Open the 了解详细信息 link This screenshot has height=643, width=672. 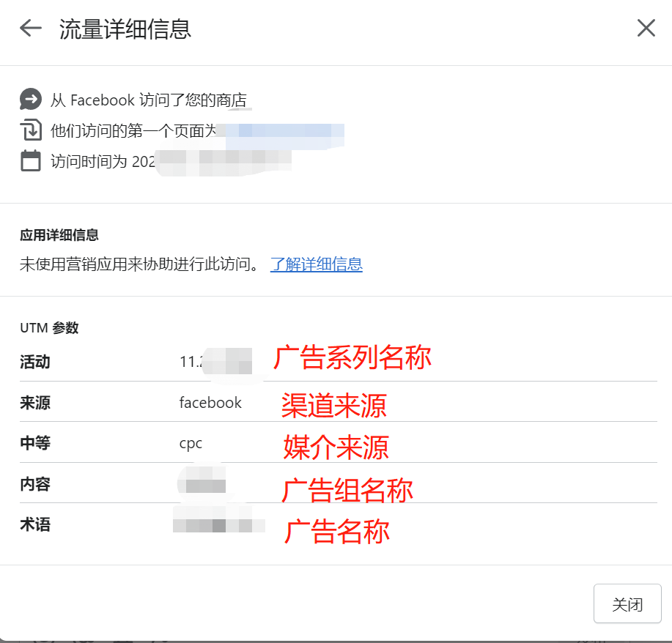pos(317,264)
